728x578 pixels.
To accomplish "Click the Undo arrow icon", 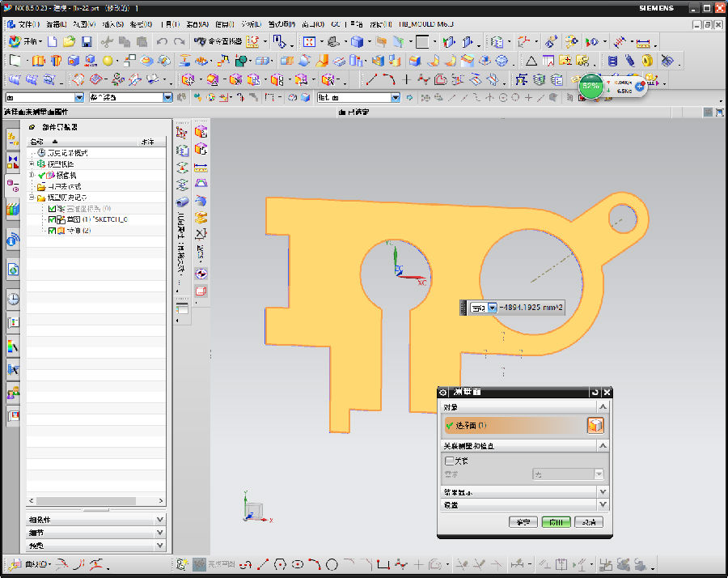I will 163,41.
